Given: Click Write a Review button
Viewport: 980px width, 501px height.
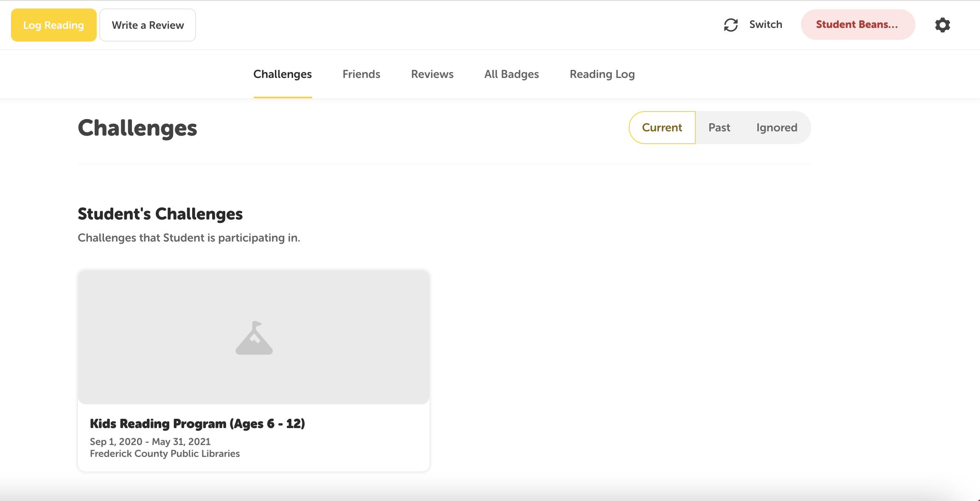Looking at the screenshot, I should [148, 25].
